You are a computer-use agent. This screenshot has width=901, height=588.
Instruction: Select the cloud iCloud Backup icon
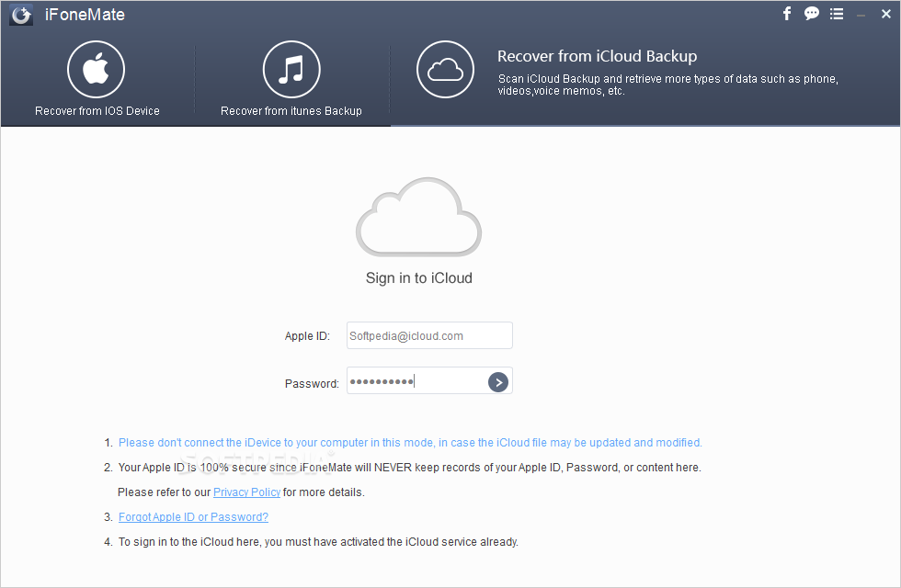pyautogui.click(x=445, y=70)
